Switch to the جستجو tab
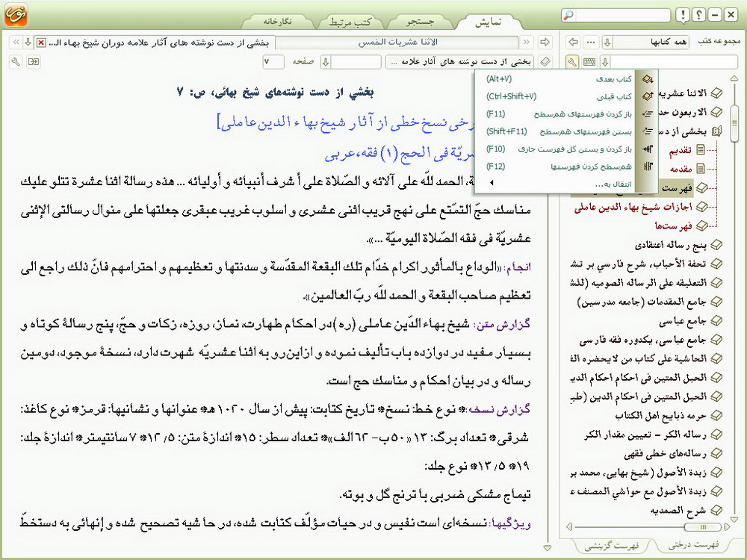Viewport: 747px width, 560px height. pos(420,22)
